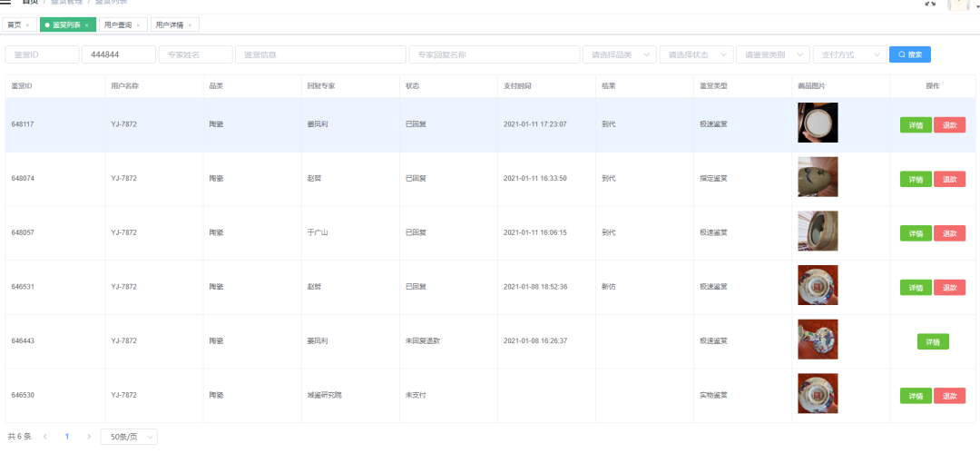Go to the previous page arrow

[x=45, y=436]
